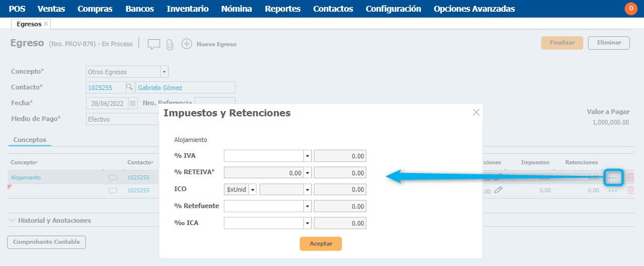Delete the Alojamiento row with trash icon
The image size is (644, 266).
tap(631, 178)
